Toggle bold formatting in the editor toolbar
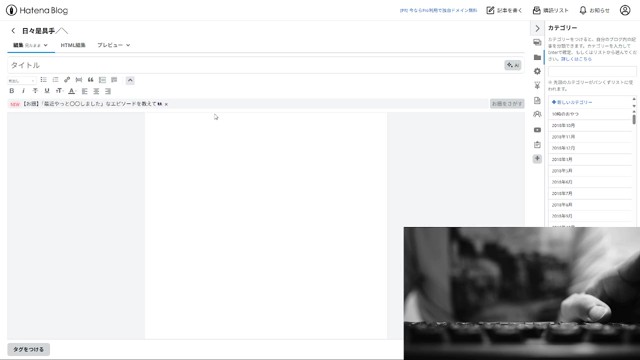Viewport: 640px width, 360px height. tap(11, 91)
